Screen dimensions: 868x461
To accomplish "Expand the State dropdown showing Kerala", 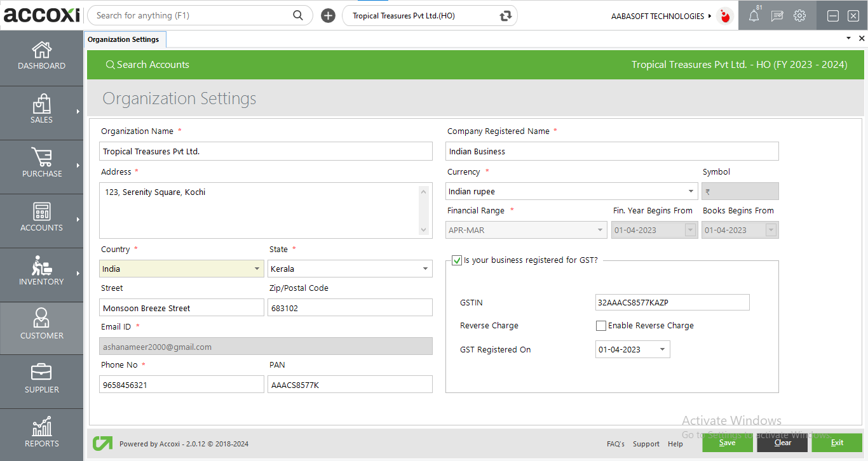I will [x=425, y=269].
